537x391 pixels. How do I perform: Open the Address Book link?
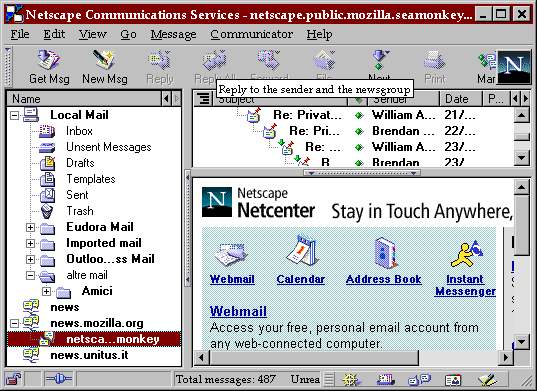click(x=384, y=279)
